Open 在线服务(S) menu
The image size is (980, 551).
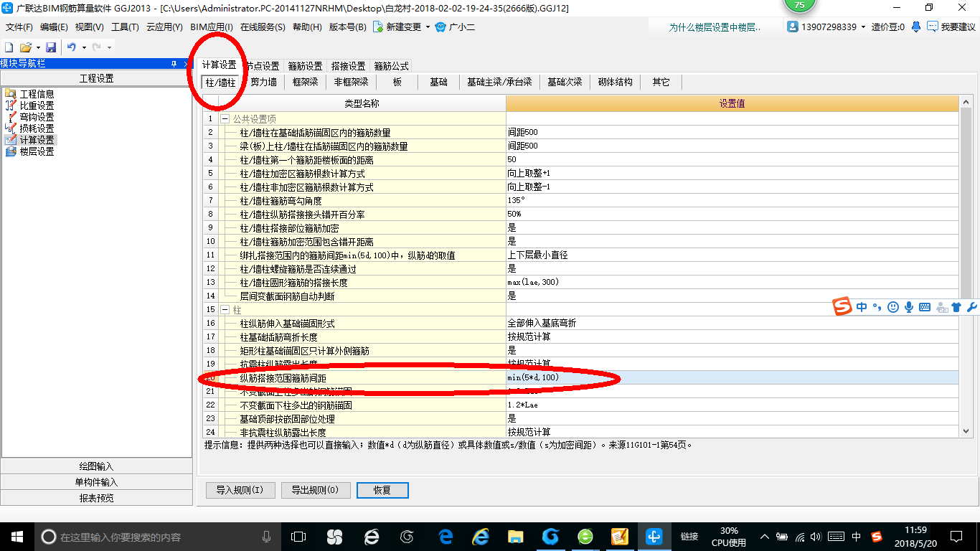[264, 27]
